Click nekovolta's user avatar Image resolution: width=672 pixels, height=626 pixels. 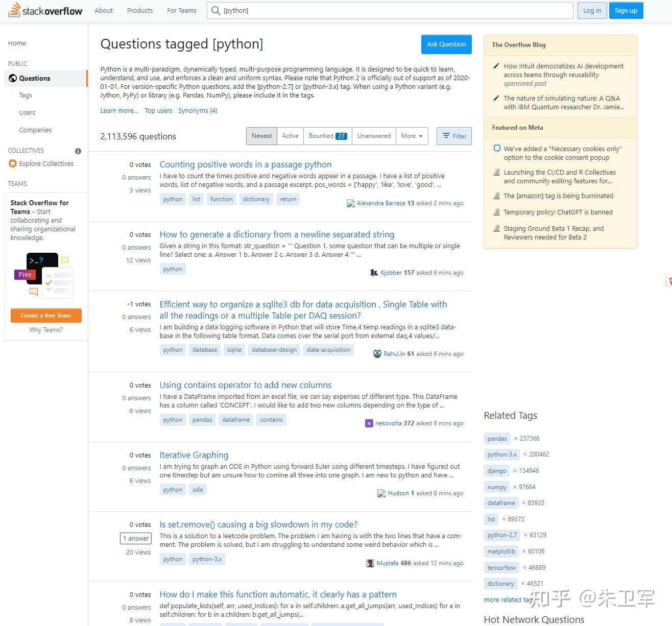pyautogui.click(x=369, y=423)
